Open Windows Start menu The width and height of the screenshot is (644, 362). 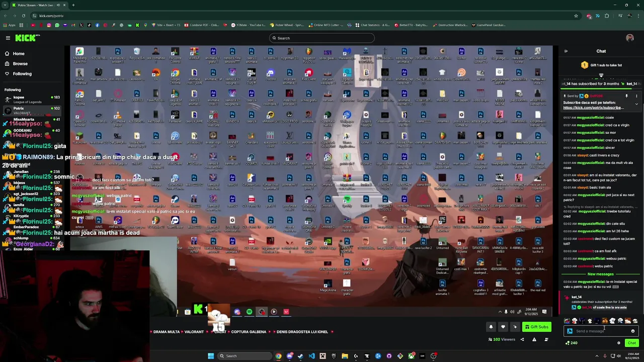211,356
